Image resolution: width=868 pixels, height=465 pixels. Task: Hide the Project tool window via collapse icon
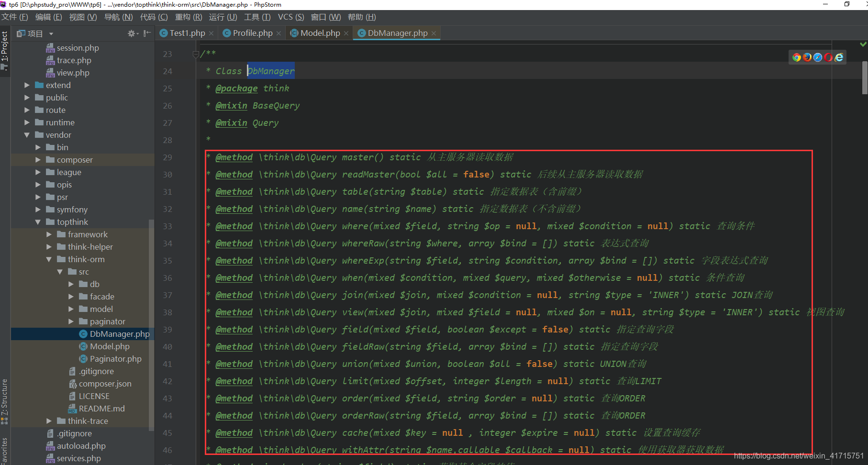pyautogui.click(x=146, y=33)
